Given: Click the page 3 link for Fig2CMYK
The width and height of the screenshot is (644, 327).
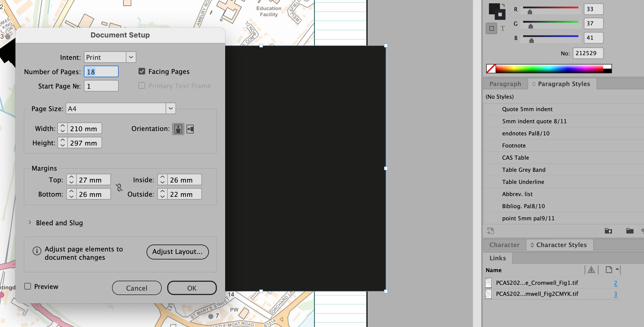Looking at the screenshot, I should 615,294.
